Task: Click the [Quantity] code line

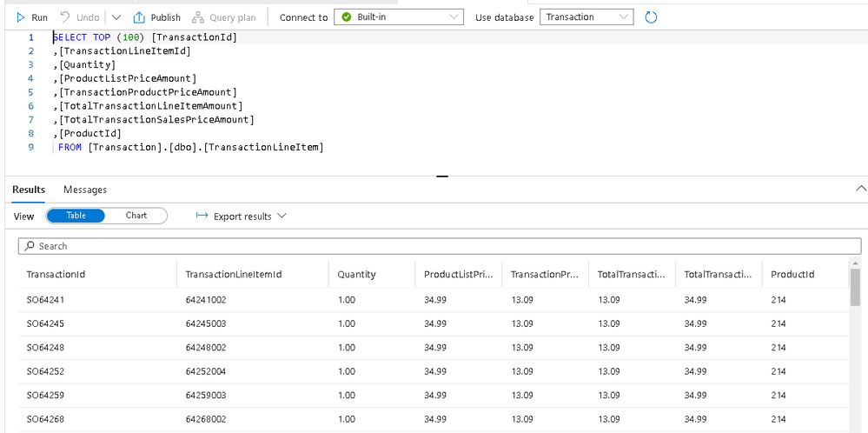Action: coord(84,65)
